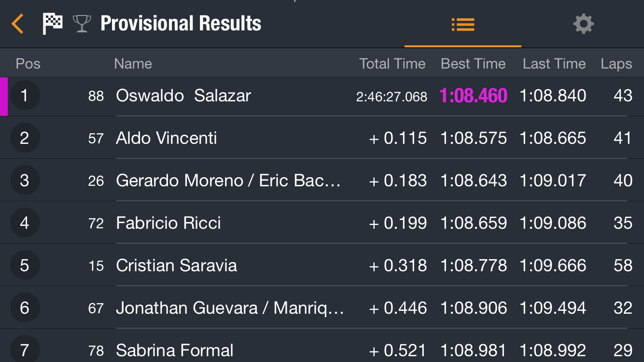Sort by the Pos column header
The height and width of the screenshot is (362, 644).
(x=28, y=64)
